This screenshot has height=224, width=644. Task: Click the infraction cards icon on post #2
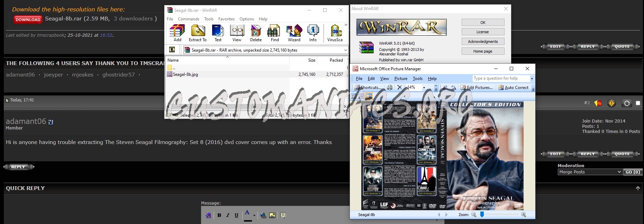598,103
